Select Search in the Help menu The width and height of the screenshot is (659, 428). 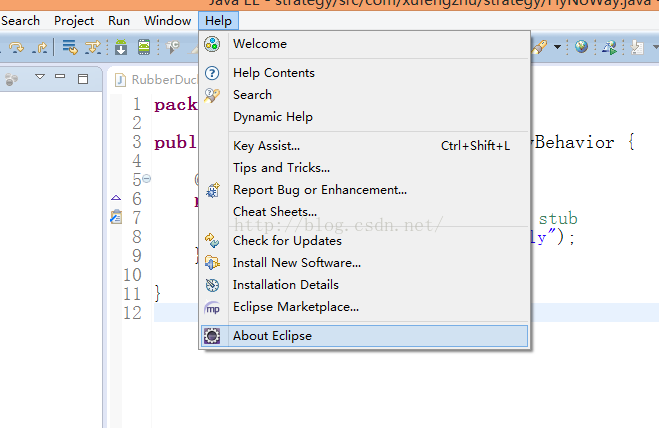[x=364, y=95]
